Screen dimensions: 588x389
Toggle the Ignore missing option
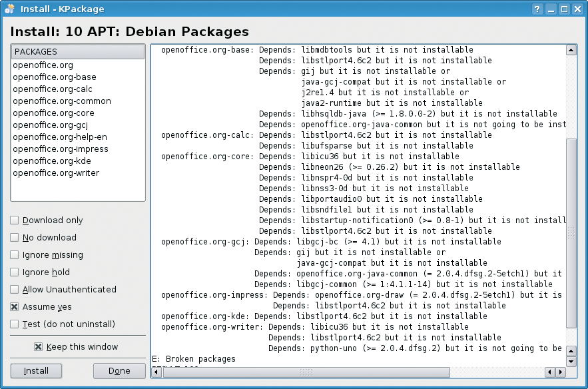(x=14, y=254)
